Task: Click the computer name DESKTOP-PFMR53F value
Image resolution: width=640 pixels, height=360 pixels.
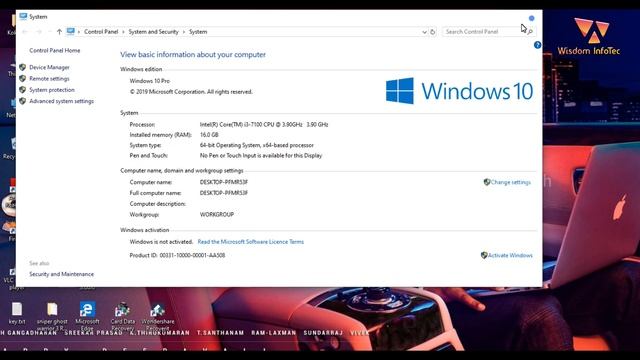Action: coord(224,182)
